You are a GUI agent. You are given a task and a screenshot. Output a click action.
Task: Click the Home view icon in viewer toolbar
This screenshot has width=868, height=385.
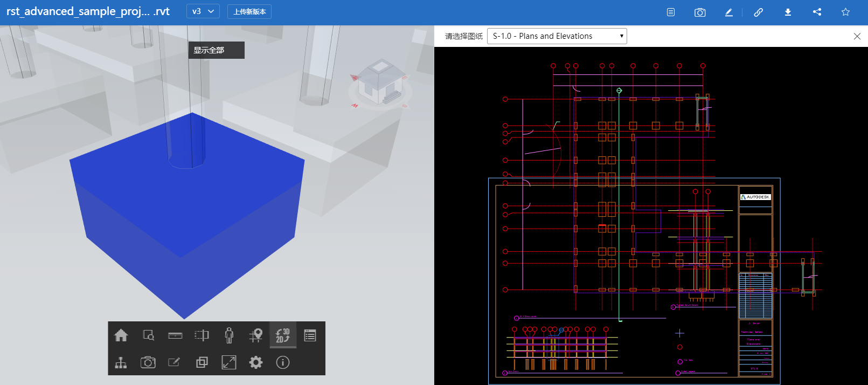coord(121,335)
